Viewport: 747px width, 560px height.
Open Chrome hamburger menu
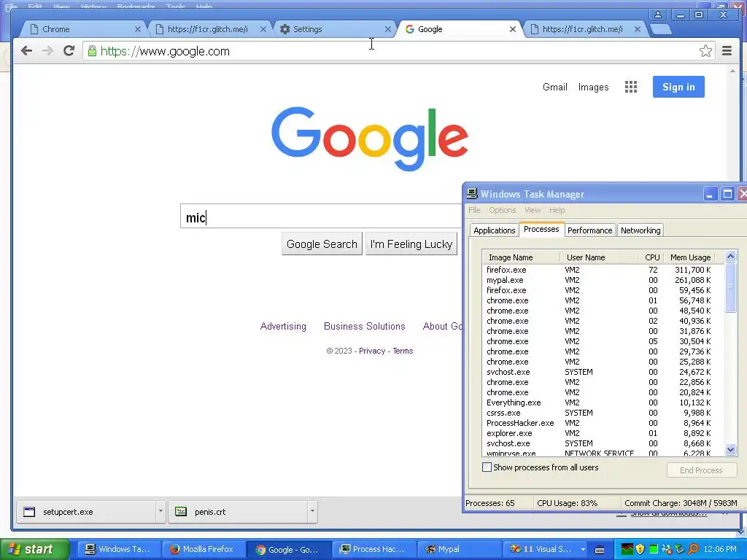pos(727,51)
